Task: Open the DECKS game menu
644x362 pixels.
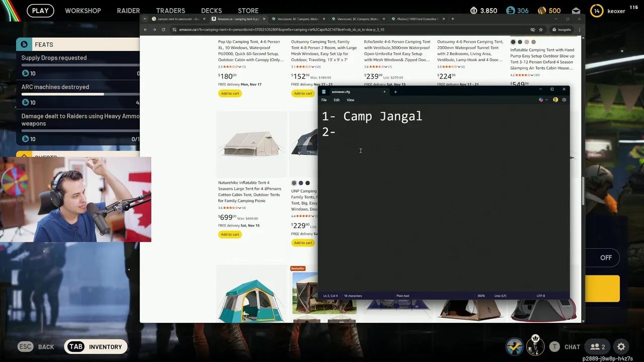Action: (x=211, y=11)
